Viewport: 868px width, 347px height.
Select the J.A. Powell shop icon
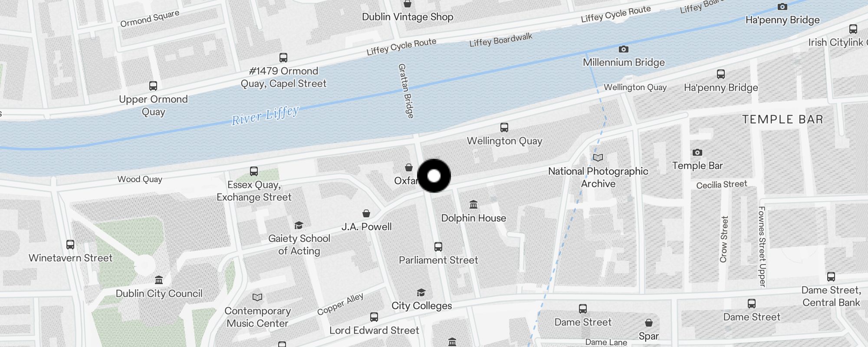click(366, 213)
